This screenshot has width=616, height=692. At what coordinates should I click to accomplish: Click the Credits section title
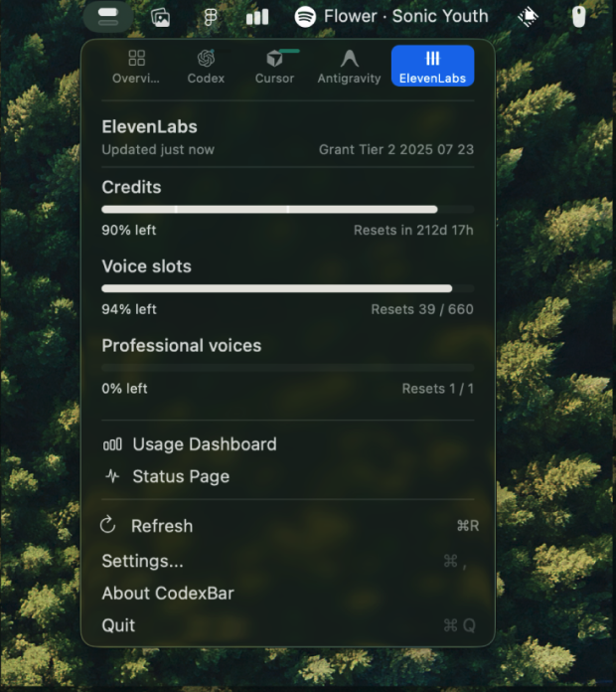(131, 187)
